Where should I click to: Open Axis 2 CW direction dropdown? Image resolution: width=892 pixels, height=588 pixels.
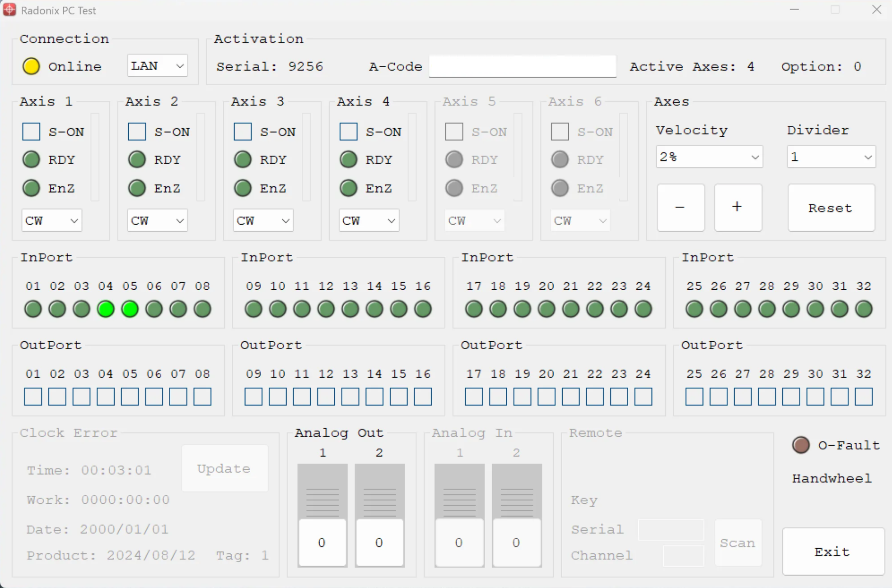pyautogui.click(x=157, y=221)
